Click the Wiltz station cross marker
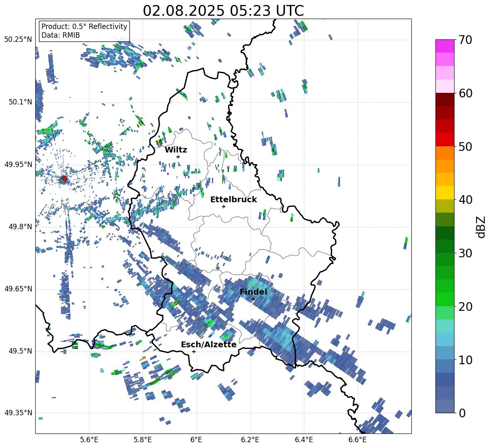491x448 pixels. point(178,157)
